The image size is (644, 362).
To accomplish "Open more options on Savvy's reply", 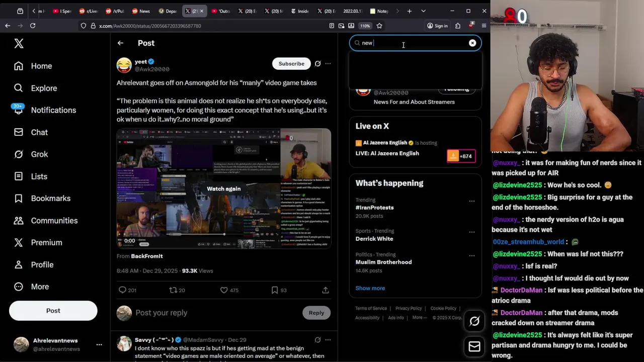I will pos(328,340).
